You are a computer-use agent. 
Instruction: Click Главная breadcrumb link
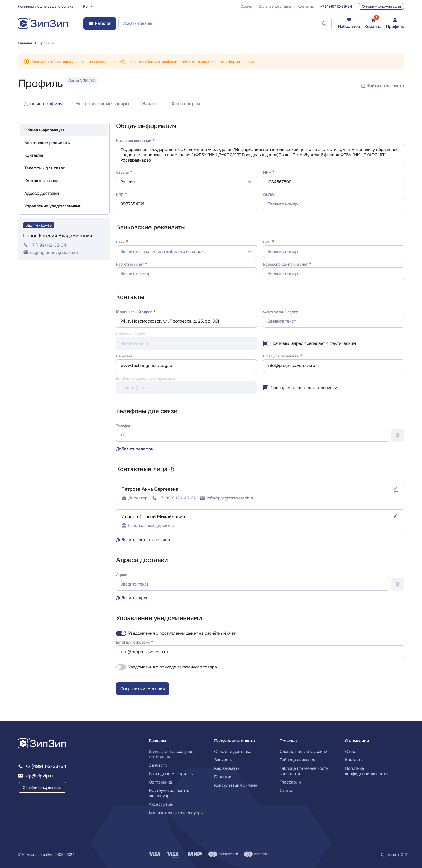click(x=25, y=43)
